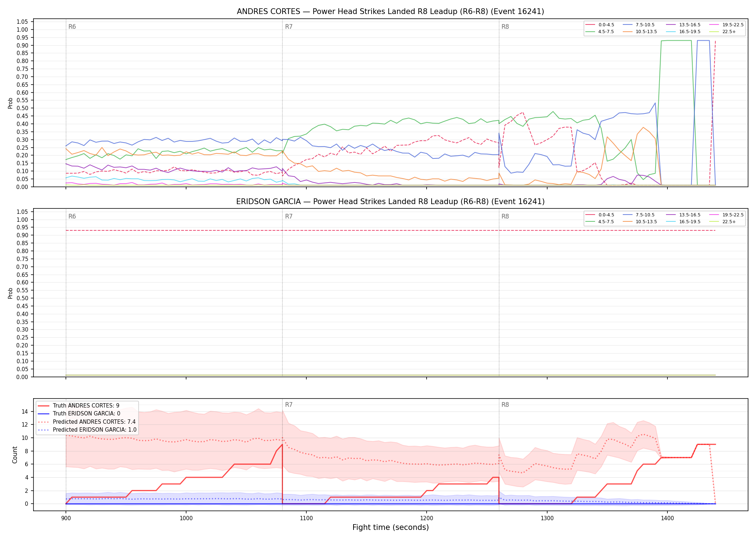Click the 1300 x-axis tick label
Screen dimensions: 756x540
547,518
